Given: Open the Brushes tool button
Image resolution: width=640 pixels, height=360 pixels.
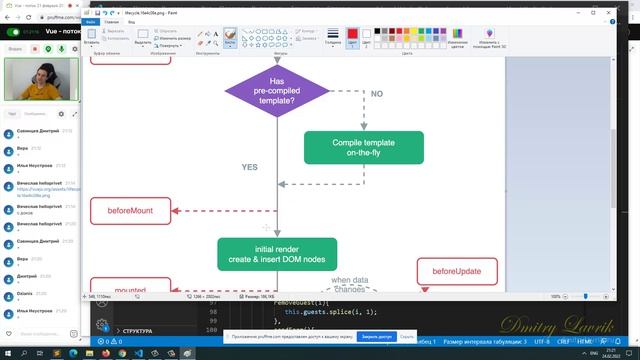Looking at the screenshot, I should pos(230,38).
